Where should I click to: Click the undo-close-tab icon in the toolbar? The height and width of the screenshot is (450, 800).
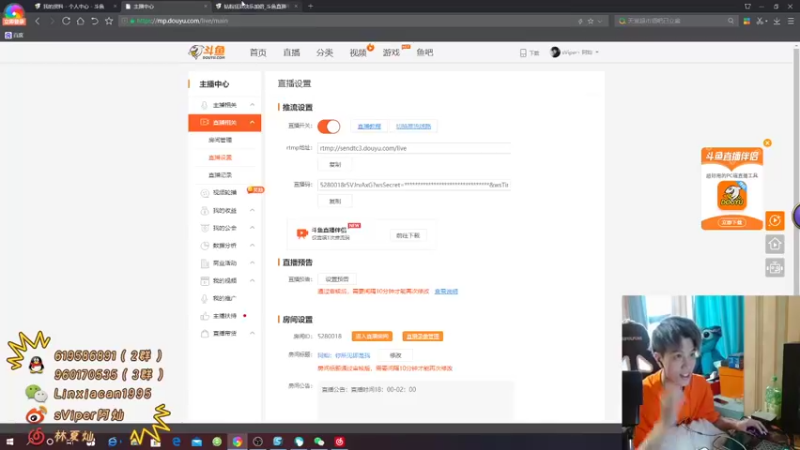pyautogui.click(x=94, y=21)
